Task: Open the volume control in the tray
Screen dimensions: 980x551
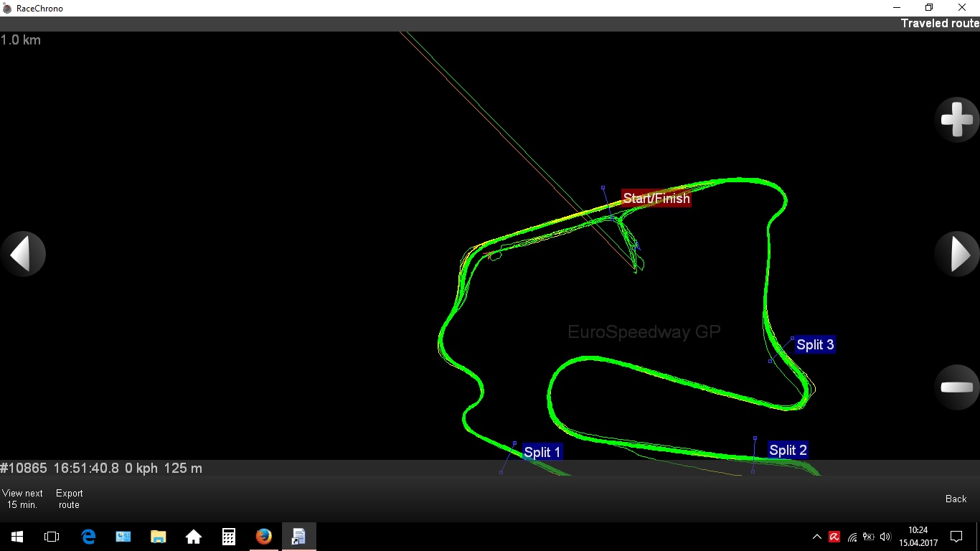Action: click(x=885, y=537)
